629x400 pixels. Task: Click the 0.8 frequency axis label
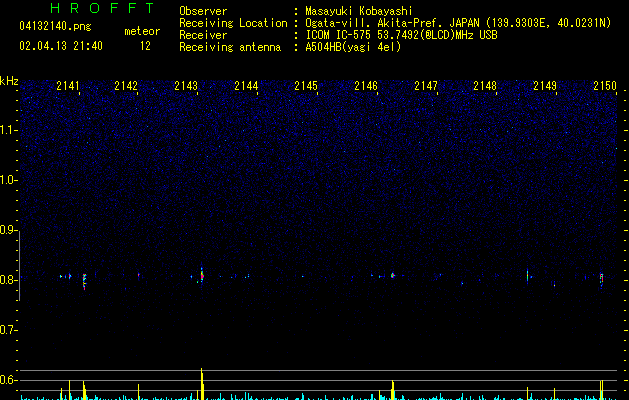pyautogui.click(x=9, y=280)
